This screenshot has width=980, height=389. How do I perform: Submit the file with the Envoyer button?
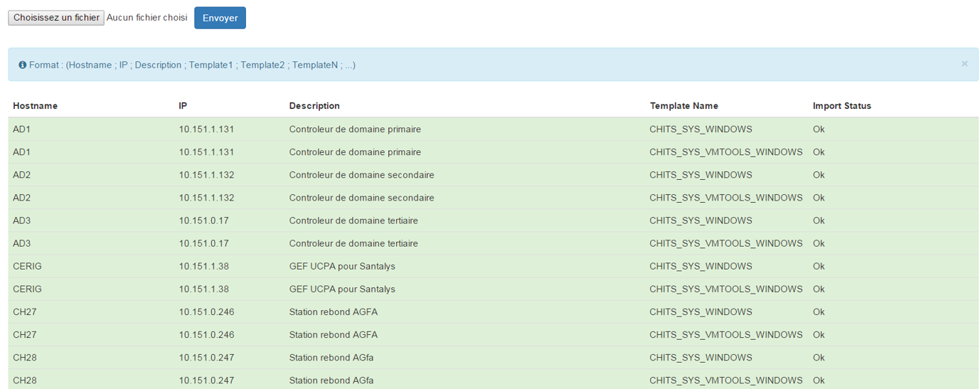(x=220, y=18)
